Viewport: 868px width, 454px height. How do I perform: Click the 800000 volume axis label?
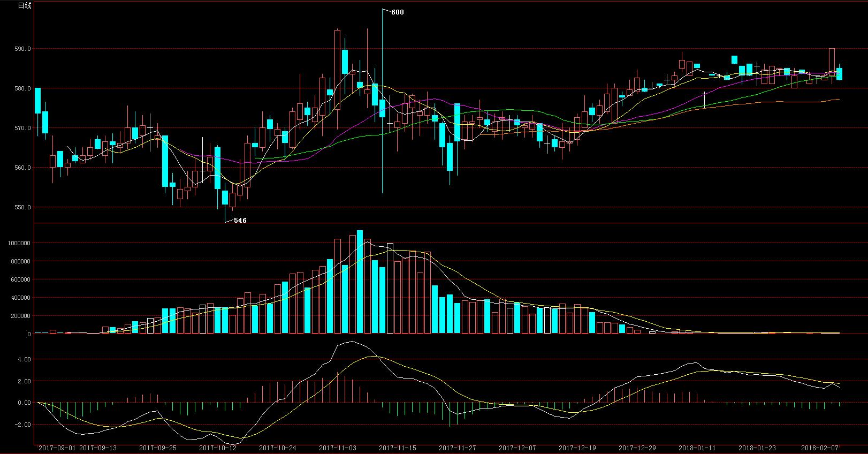pyautogui.click(x=21, y=261)
